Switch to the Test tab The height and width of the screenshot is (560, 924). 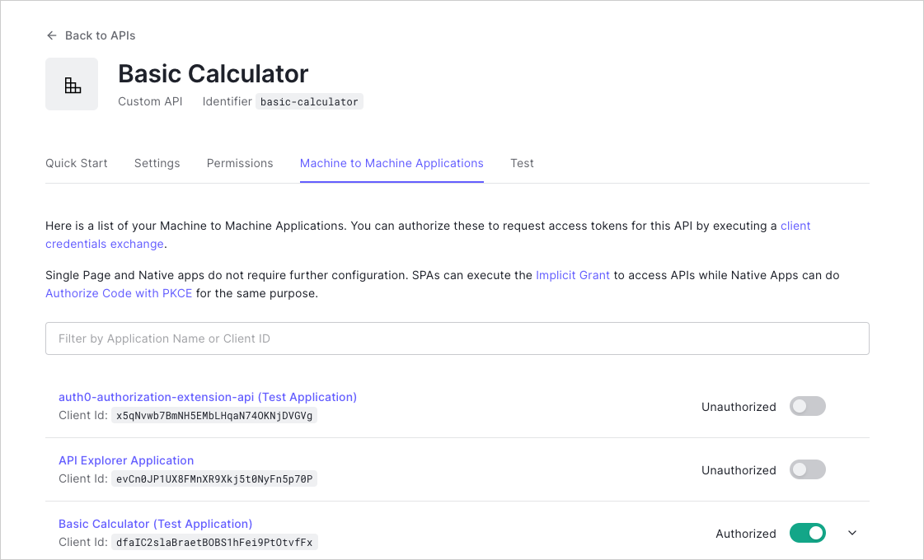tap(522, 163)
